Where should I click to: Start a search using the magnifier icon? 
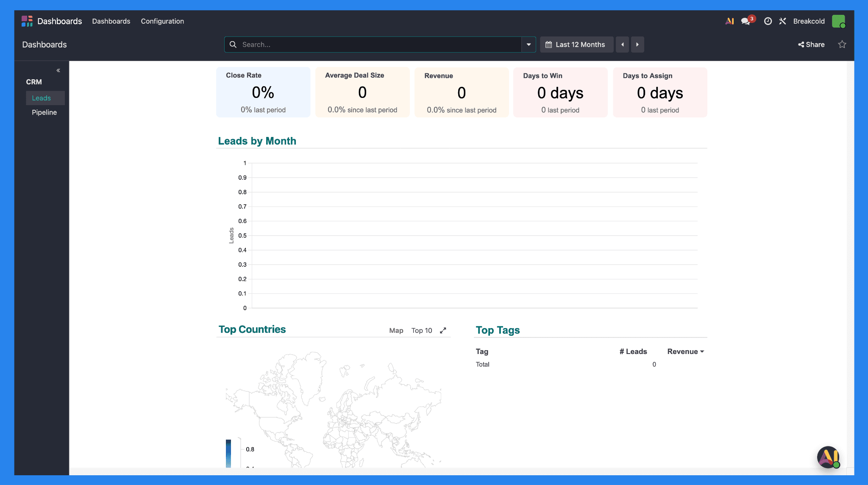pyautogui.click(x=234, y=44)
